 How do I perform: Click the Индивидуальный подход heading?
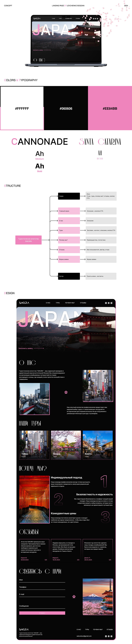(67, 478)
